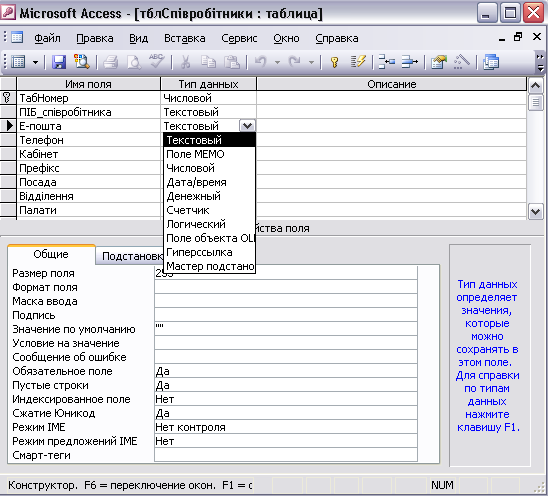Click the Primary Key toolbar icon
Viewport: 548px width, 496px height.
[334, 63]
